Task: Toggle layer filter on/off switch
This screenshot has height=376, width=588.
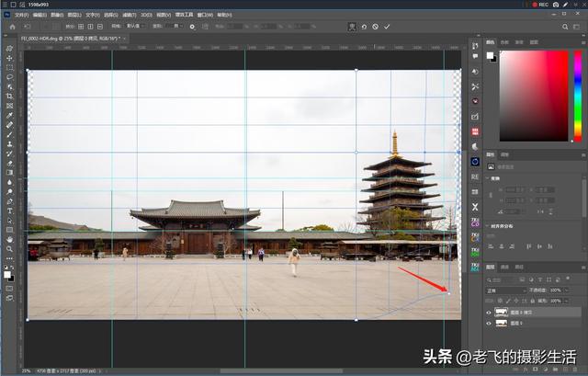Action: [x=568, y=279]
